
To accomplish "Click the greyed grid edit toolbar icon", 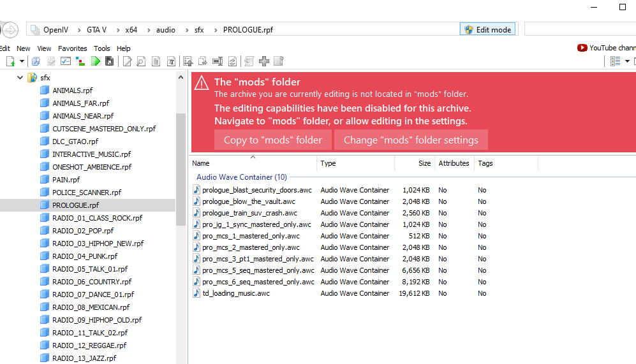I will [x=51, y=61].
